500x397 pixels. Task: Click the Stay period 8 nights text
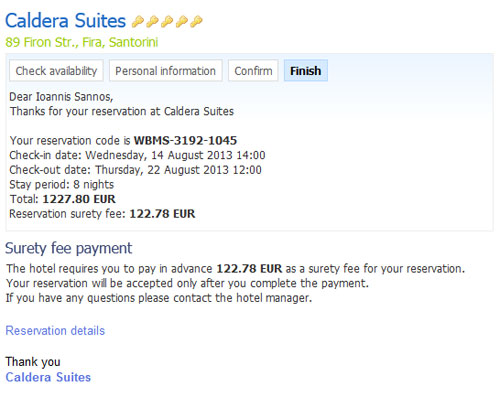(62, 185)
